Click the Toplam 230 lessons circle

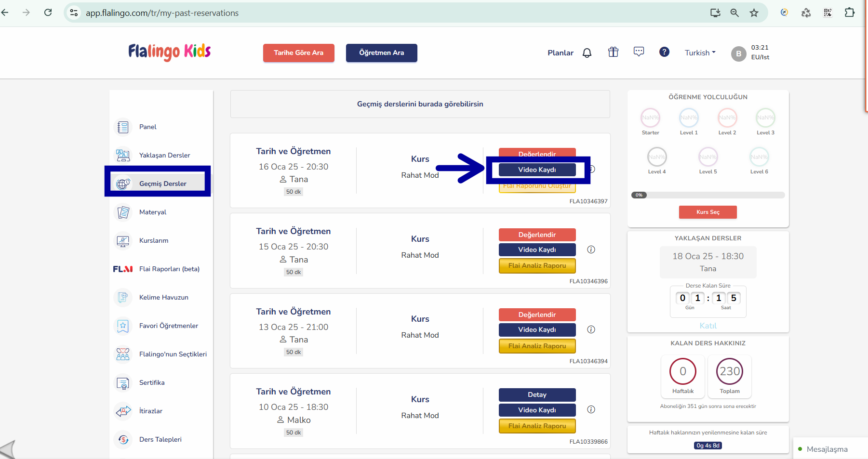coord(730,371)
